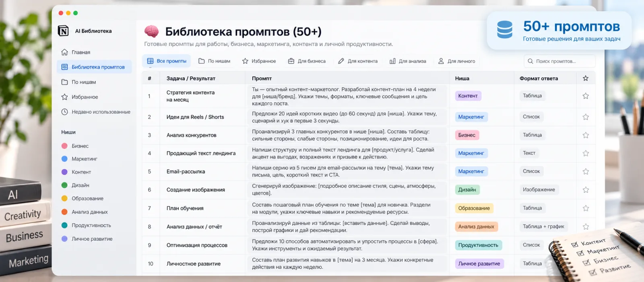Select the Для бизнеса tab

307,61
